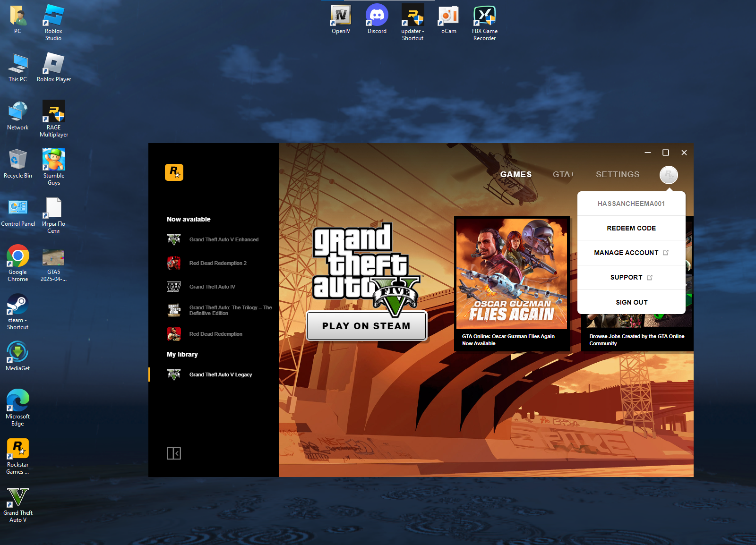This screenshot has height=545, width=756.
Task: Click the My library section heading
Action: [182, 354]
